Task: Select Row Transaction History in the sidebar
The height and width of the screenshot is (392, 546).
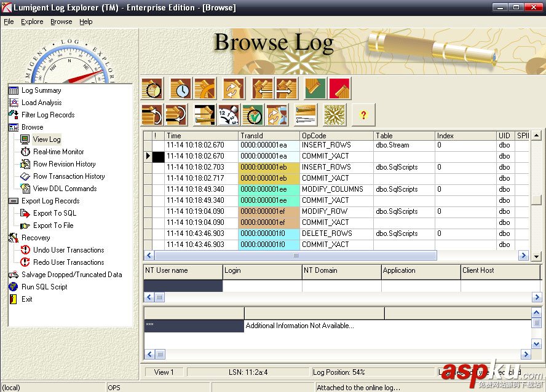Action: point(69,176)
